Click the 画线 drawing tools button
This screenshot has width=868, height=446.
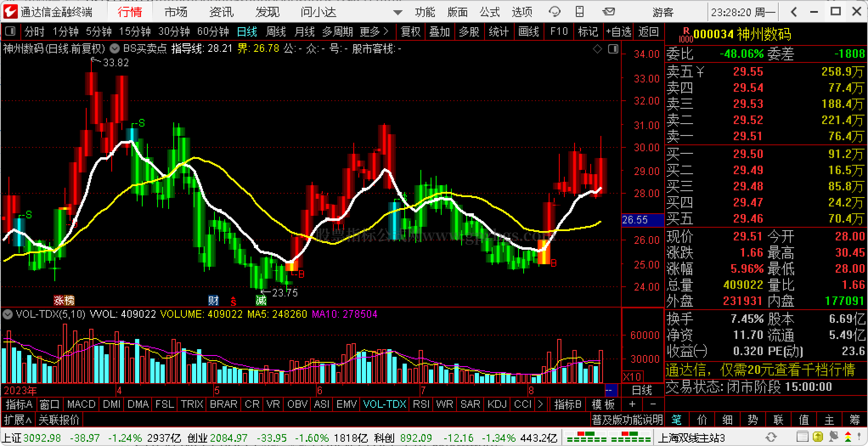[529, 32]
